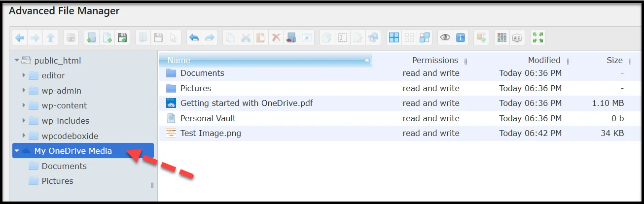This screenshot has width=644, height=204.
Task: Click the Select all toolbar icon
Action: (394, 37)
